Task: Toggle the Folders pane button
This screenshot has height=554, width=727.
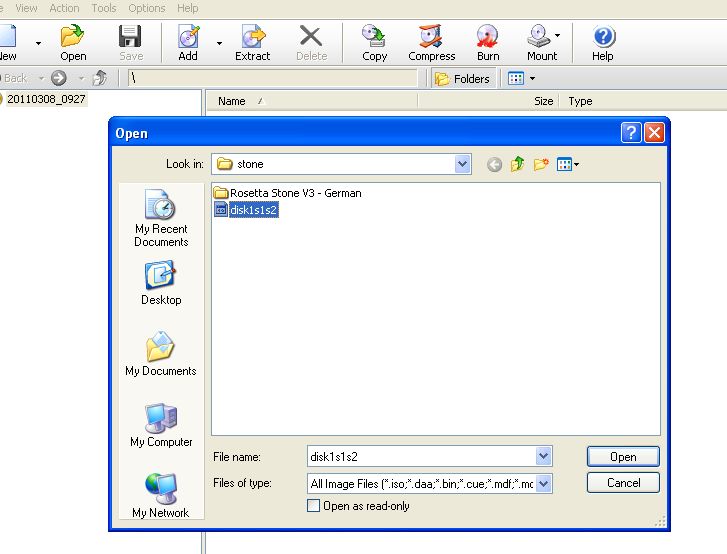Action: point(463,78)
